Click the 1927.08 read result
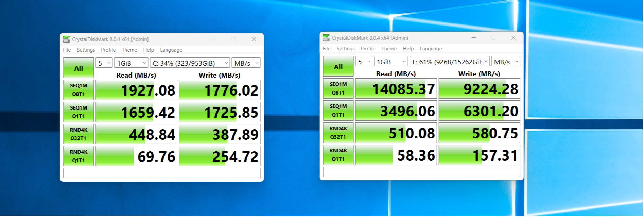644x217 pixels. point(136,90)
